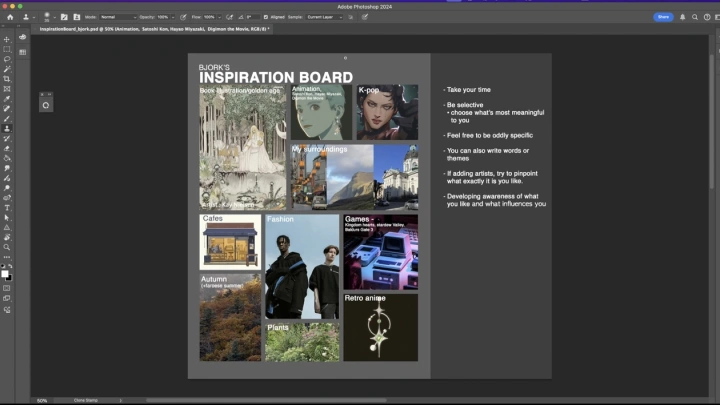
Task: Select the Frame tool
Action: tap(6, 89)
